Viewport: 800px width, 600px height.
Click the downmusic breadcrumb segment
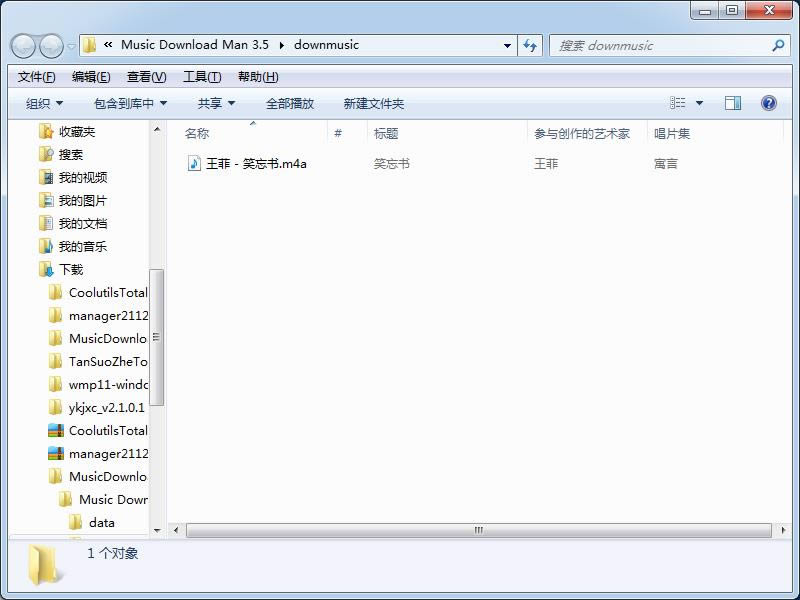tap(327, 44)
